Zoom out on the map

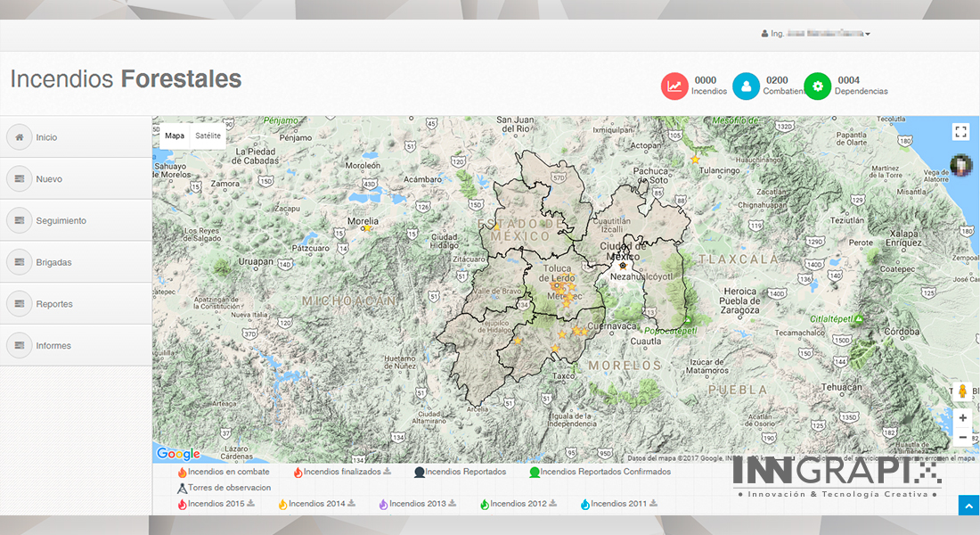962,438
